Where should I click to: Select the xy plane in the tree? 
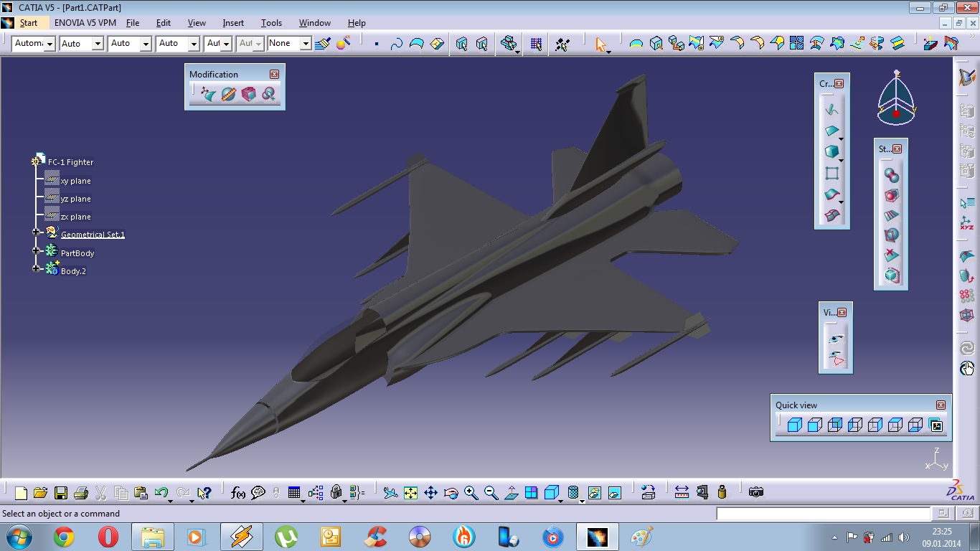pos(75,181)
